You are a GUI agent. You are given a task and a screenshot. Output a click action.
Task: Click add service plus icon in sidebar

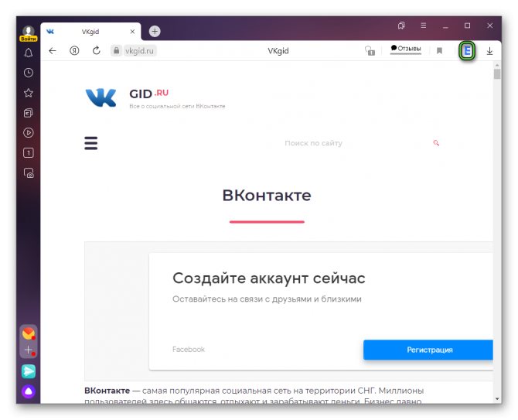(x=29, y=350)
